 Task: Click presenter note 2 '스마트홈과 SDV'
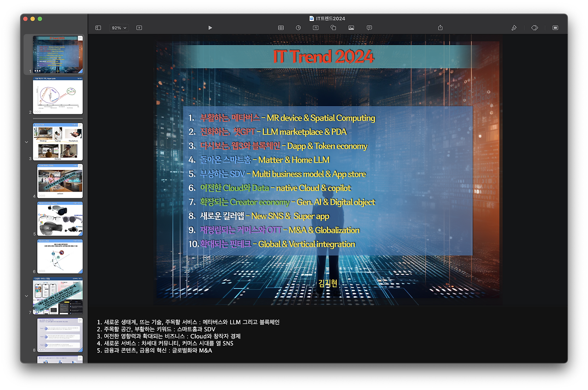click(195, 329)
